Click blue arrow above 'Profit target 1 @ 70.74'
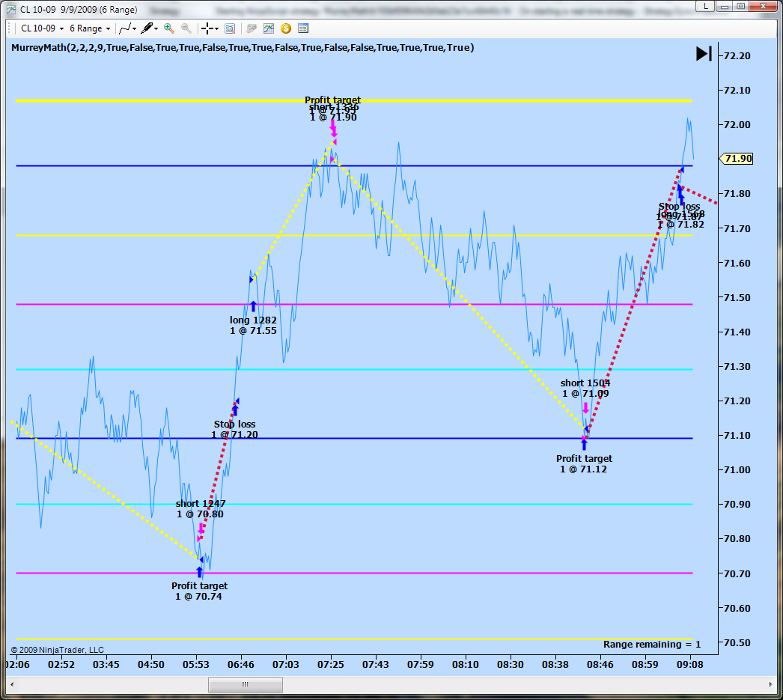Image resolution: width=783 pixels, height=700 pixels. (x=200, y=572)
